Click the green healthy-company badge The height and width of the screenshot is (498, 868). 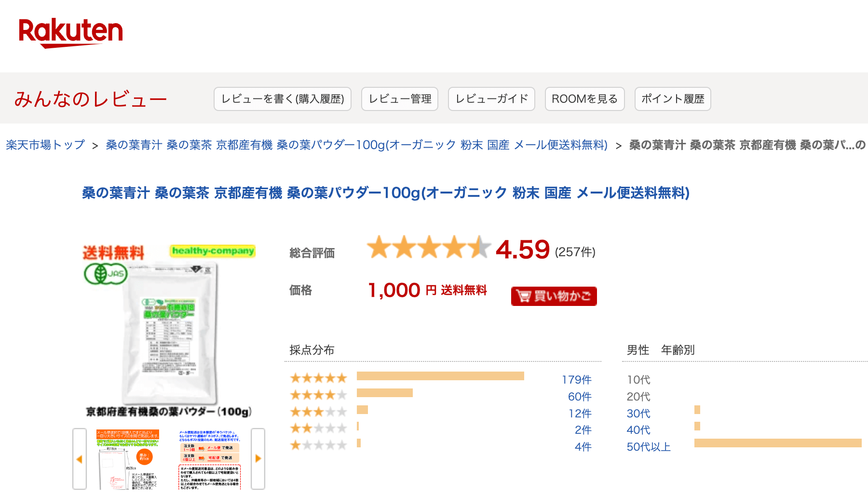pyautogui.click(x=213, y=250)
